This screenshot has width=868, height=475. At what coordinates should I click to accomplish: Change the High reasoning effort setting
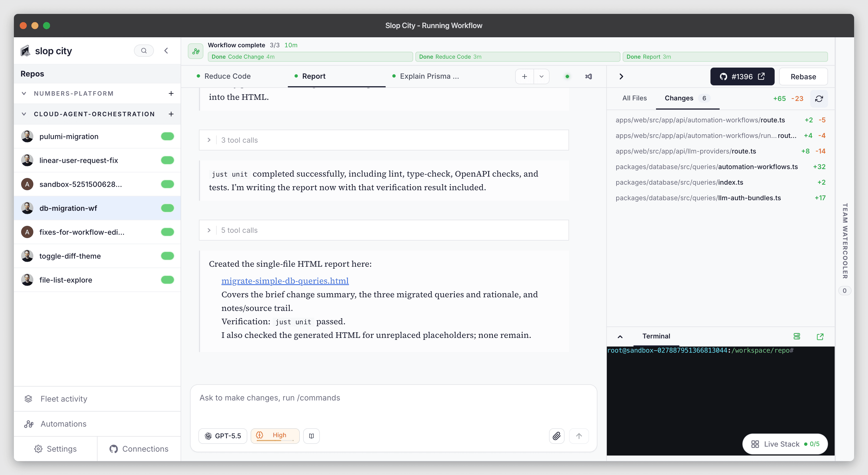tap(275, 436)
